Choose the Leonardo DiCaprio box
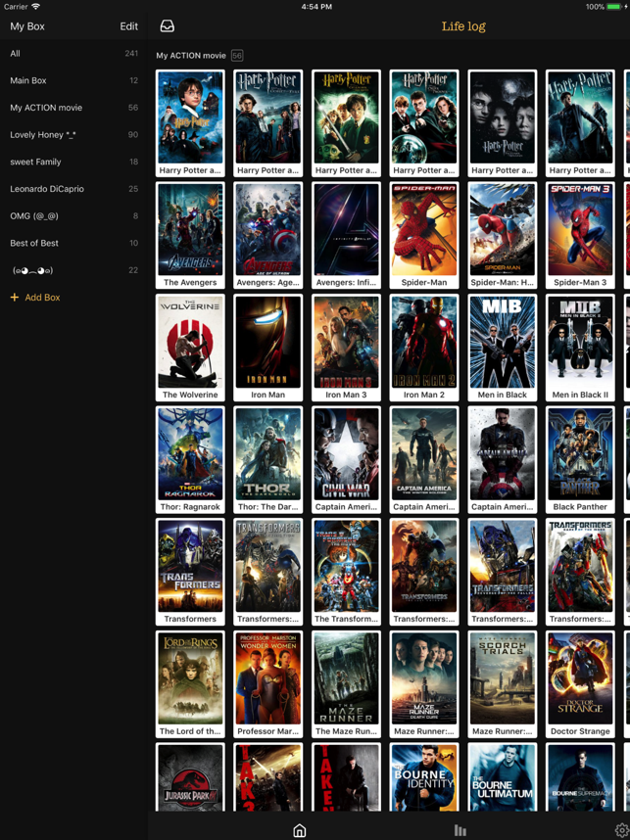 click(x=73, y=189)
